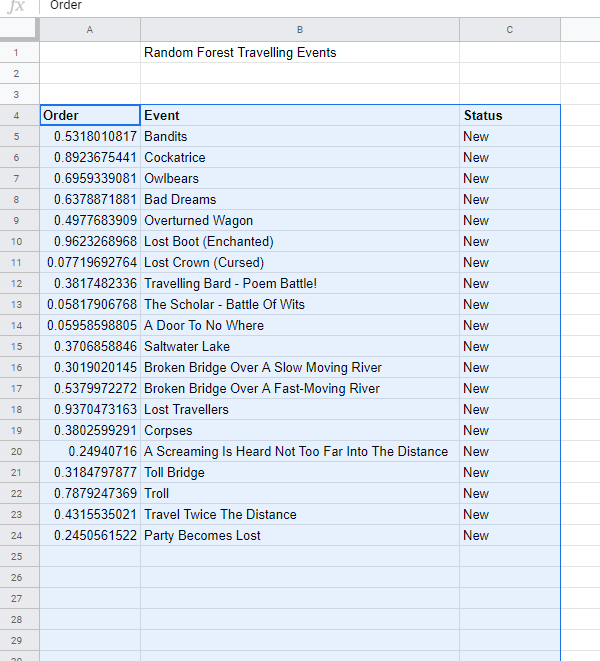
Task: Click order value 0.9370473163
Action: (x=90, y=409)
